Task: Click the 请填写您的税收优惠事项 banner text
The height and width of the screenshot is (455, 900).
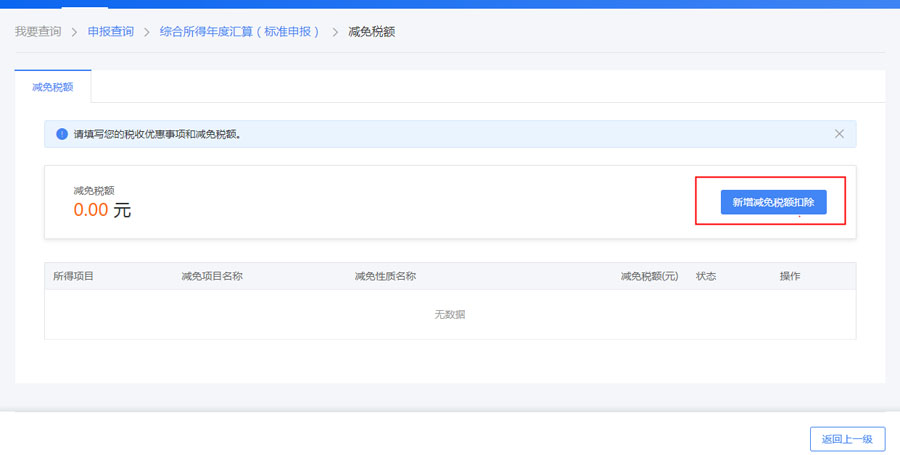Action: click(x=156, y=134)
